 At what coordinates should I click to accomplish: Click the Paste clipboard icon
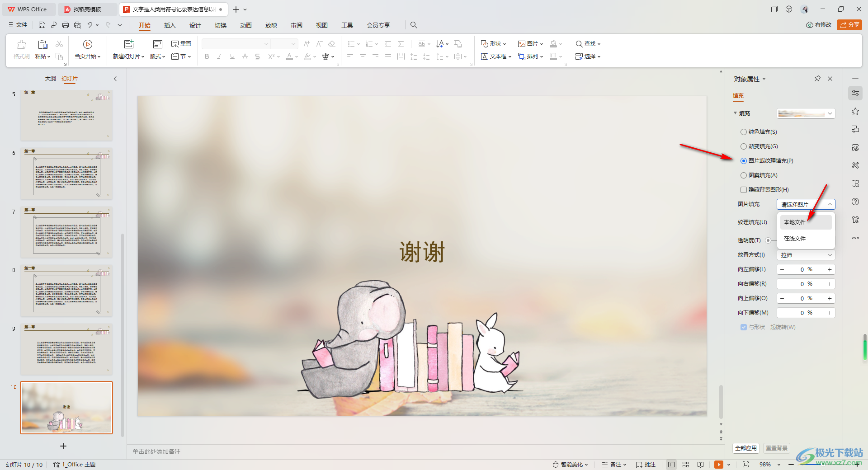click(x=42, y=44)
